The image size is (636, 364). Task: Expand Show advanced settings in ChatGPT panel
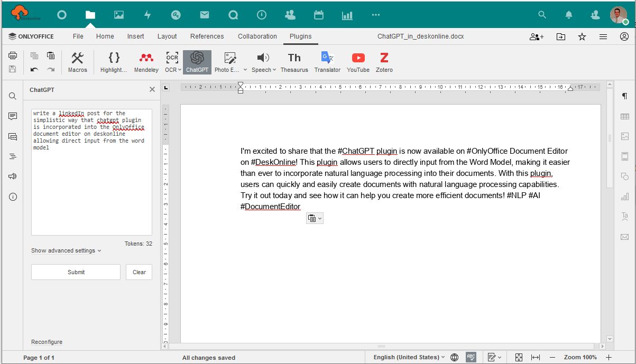pos(63,250)
